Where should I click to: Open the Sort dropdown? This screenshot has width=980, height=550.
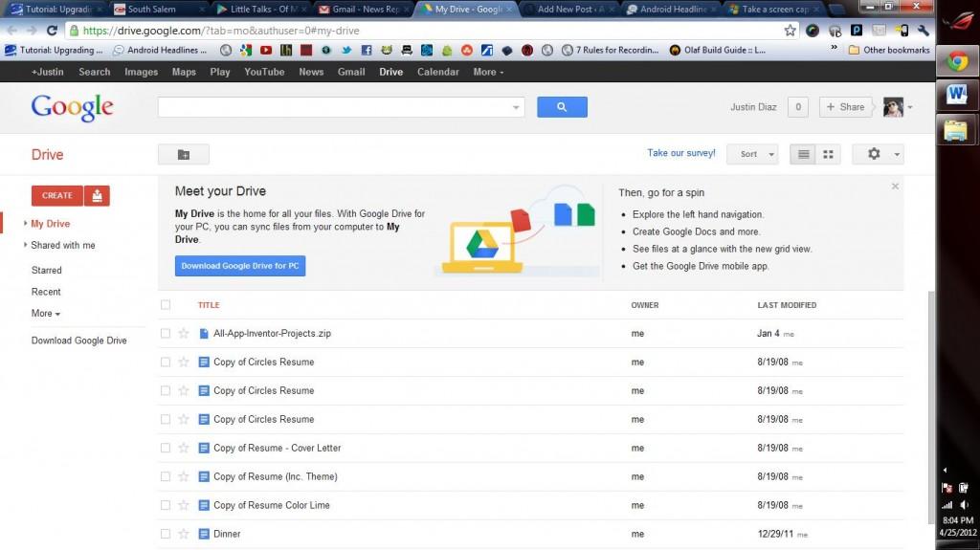point(752,154)
